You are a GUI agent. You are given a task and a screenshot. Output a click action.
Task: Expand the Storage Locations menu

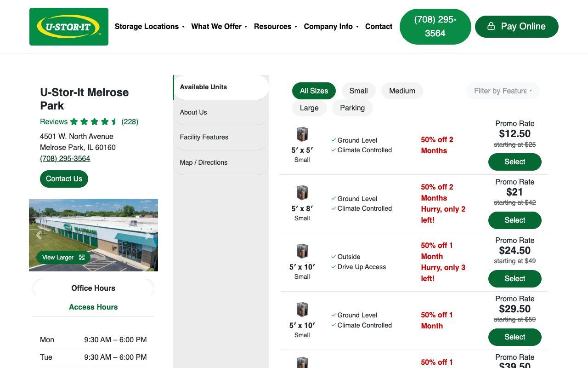[150, 26]
